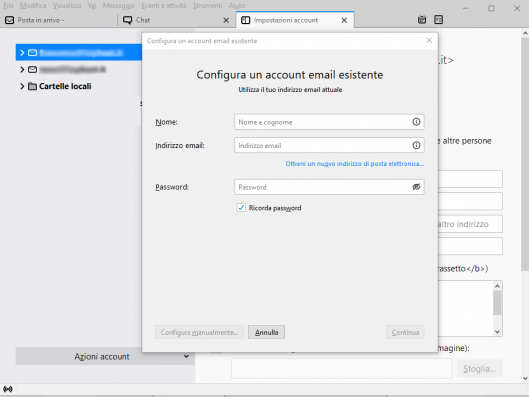This screenshot has width=529, height=397.
Task: Click the signature text box scrollbar thumb
Action: [497, 303]
